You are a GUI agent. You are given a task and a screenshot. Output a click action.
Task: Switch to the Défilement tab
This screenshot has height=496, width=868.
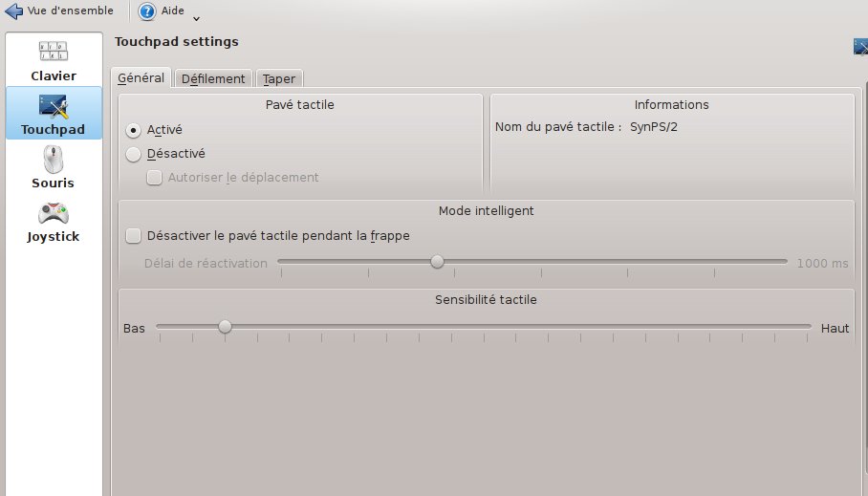(213, 79)
